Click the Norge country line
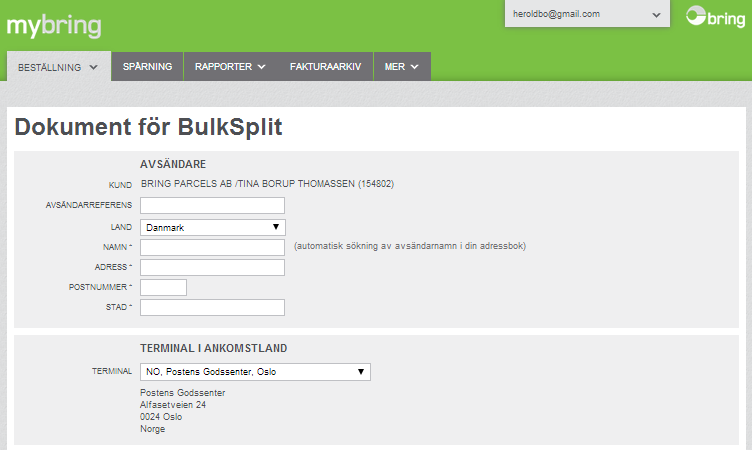Image resolution: width=752 pixels, height=450 pixels. click(x=153, y=429)
